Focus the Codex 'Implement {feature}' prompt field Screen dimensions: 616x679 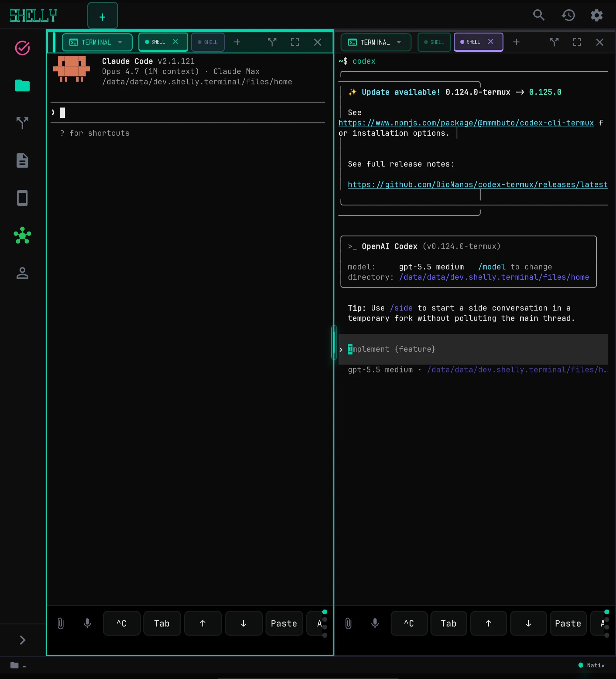473,349
